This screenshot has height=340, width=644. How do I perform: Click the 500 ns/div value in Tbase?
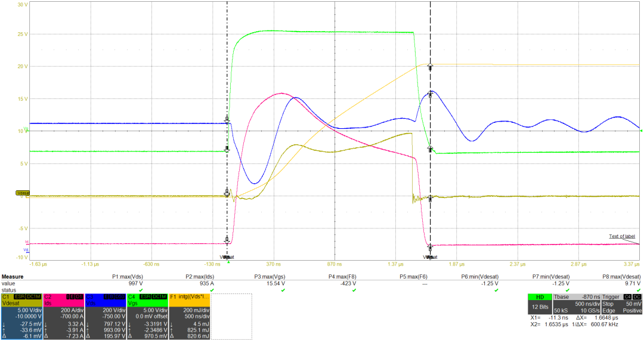click(588, 304)
